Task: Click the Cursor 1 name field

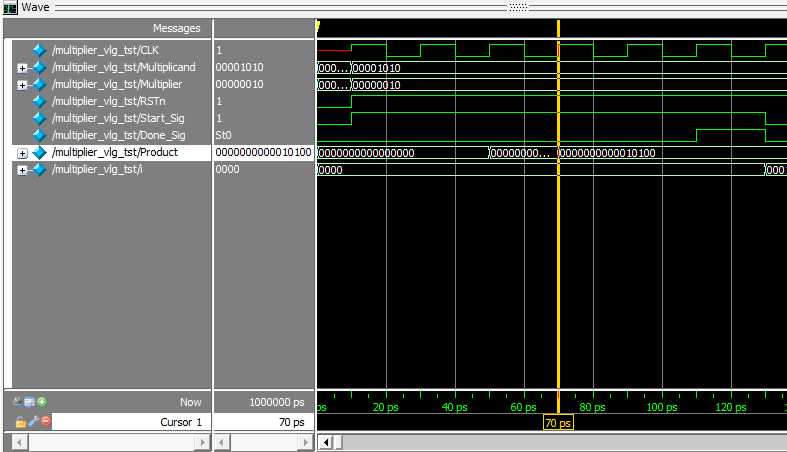Action: click(x=132, y=422)
